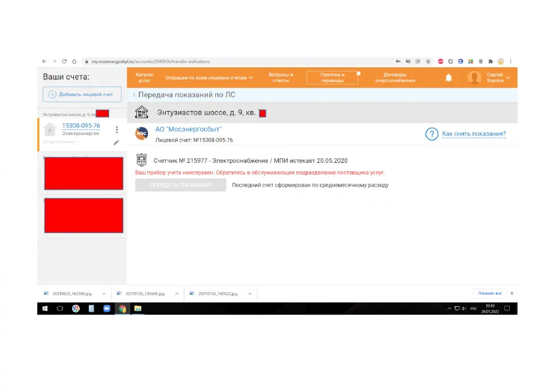Open Договоры энергоснабжения section

coord(395,78)
